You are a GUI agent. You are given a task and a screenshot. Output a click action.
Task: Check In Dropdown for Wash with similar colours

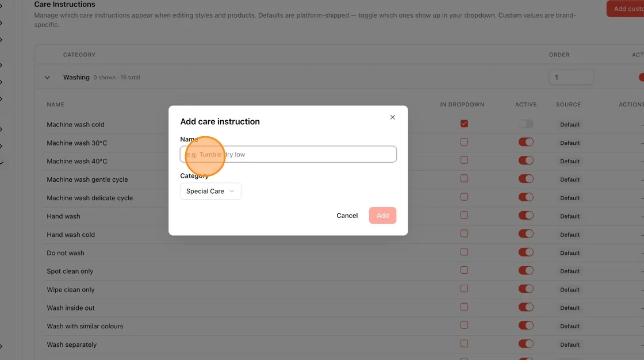click(x=464, y=325)
